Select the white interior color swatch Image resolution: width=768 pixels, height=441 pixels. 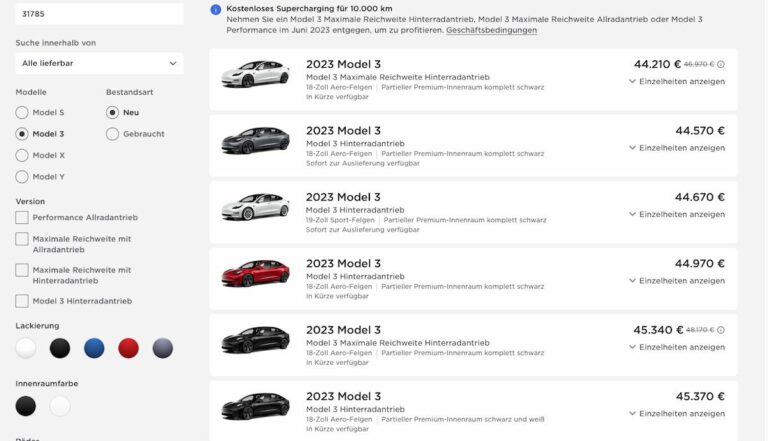(60, 406)
